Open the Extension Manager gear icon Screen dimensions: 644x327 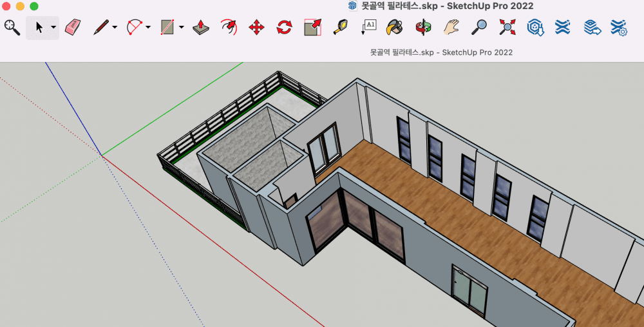pos(618,28)
